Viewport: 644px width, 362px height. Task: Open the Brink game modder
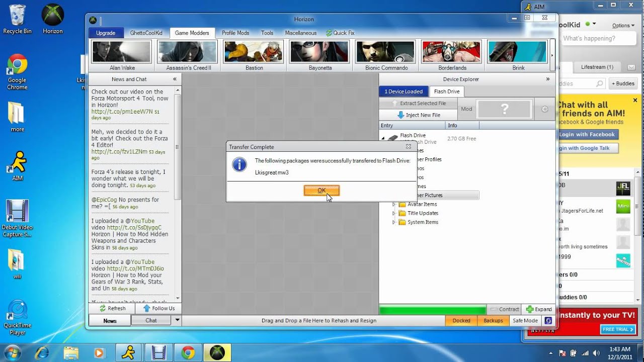[x=518, y=55]
